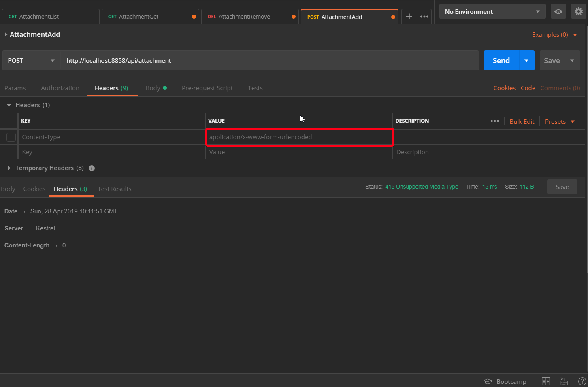Open Save button dropdown arrow
The width and height of the screenshot is (588, 387).
pyautogui.click(x=572, y=60)
